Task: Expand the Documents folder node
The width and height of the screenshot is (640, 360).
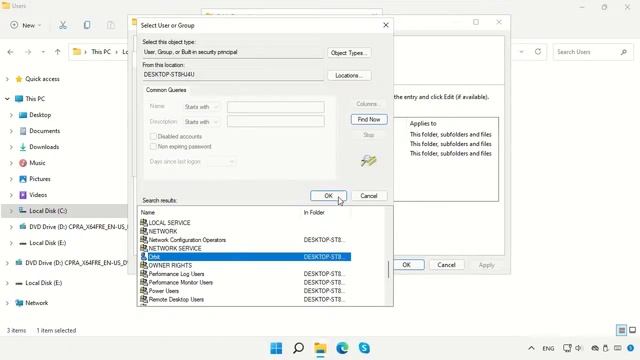Action: pos(11,131)
